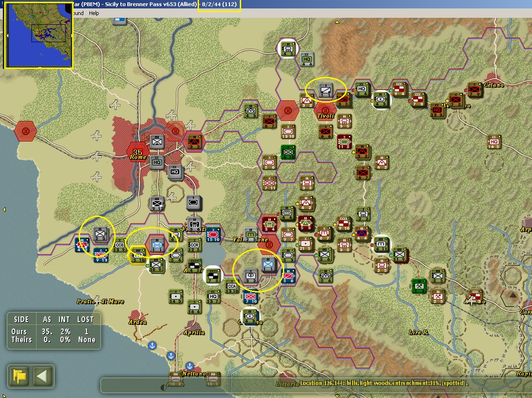Select the enemy HQ 8-4 counter
The image size is (532, 398).
pos(362,90)
